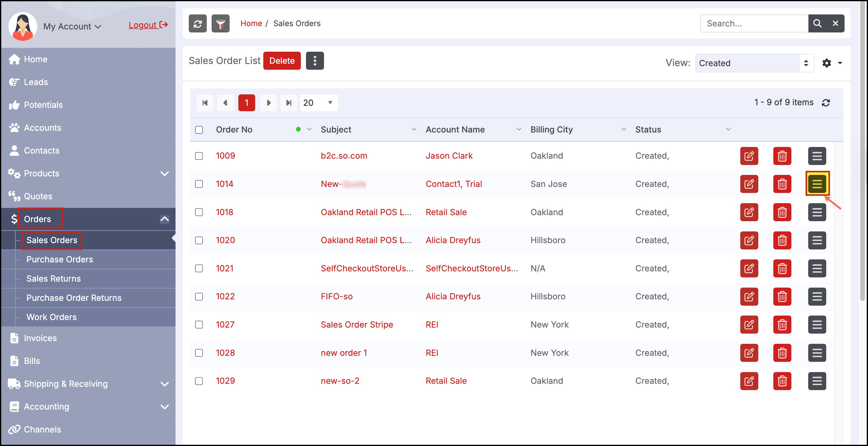Open Jason Clark account link
The height and width of the screenshot is (446, 868).
[449, 156]
